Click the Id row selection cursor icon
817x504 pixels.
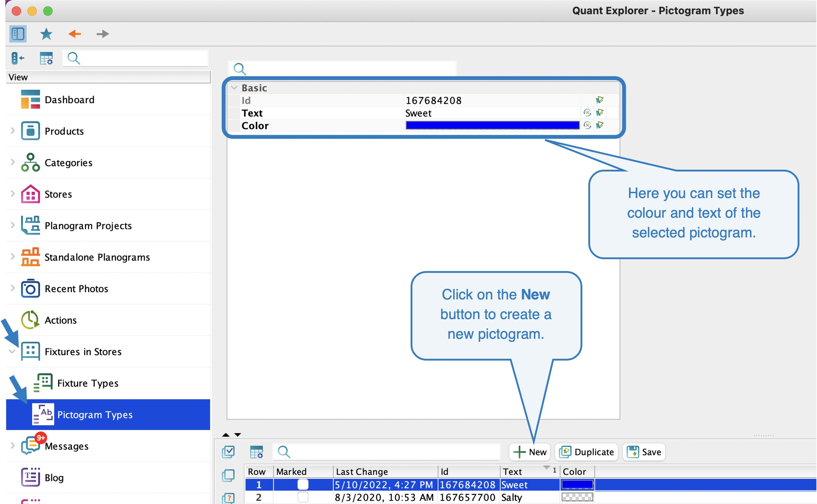tap(600, 100)
